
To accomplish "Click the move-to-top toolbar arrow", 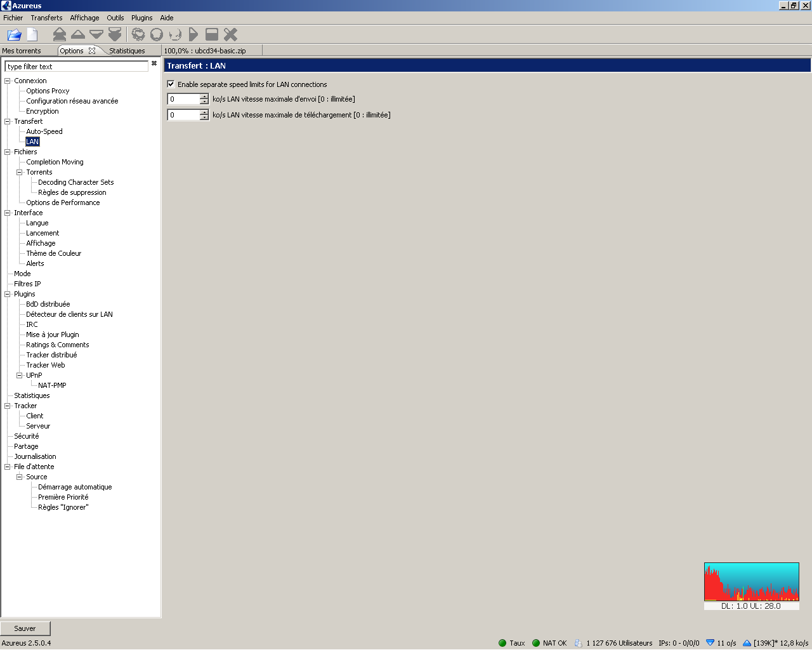I will coord(60,34).
